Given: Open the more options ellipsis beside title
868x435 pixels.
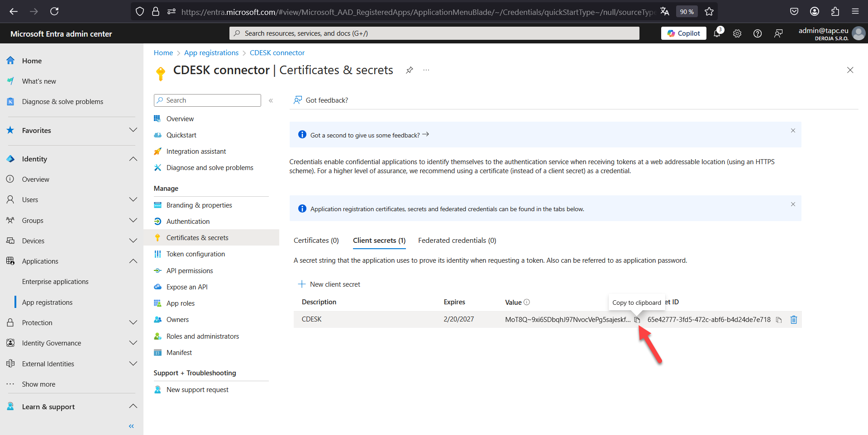Looking at the screenshot, I should coord(426,70).
